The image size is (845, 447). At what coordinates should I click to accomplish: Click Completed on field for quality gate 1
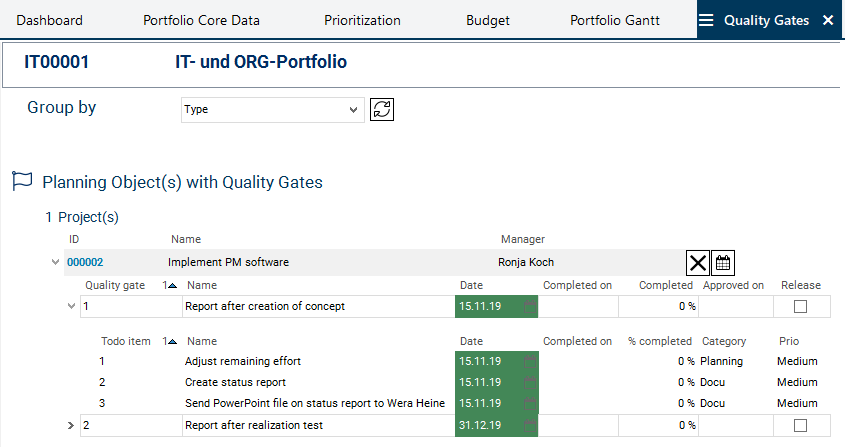pos(578,306)
